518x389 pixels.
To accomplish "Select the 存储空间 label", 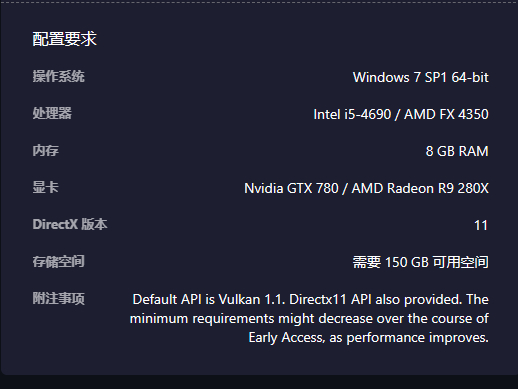I will 58,261.
